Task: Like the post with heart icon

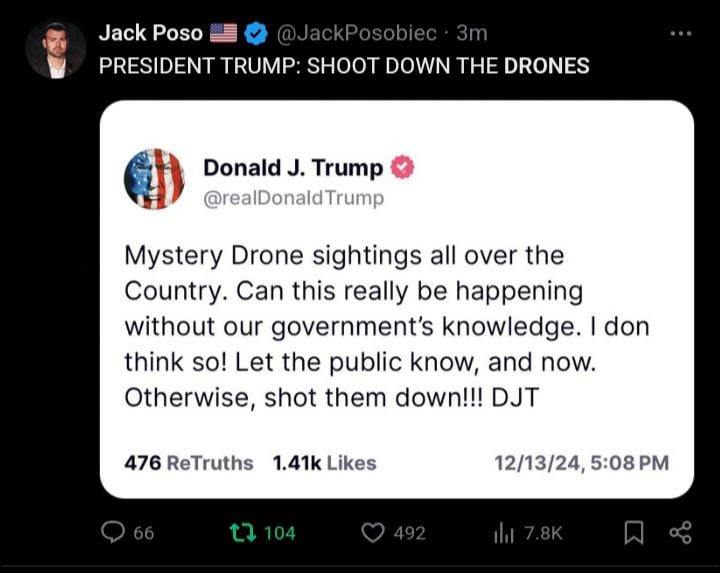Action: tap(372, 533)
